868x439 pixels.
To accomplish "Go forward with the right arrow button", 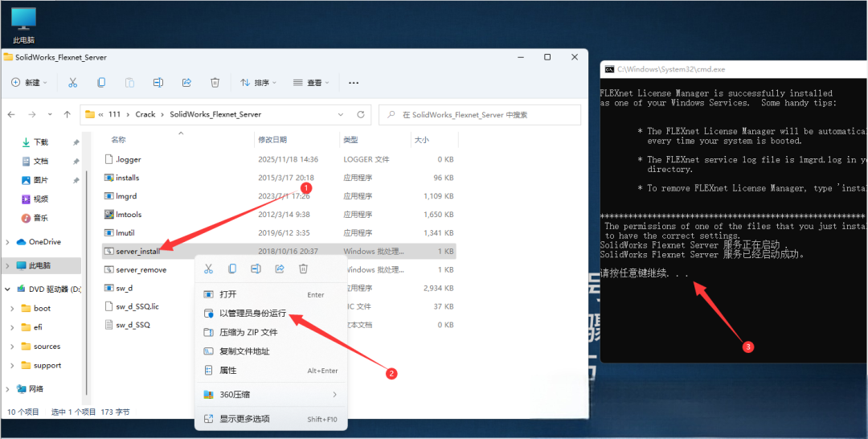I will 31,115.
